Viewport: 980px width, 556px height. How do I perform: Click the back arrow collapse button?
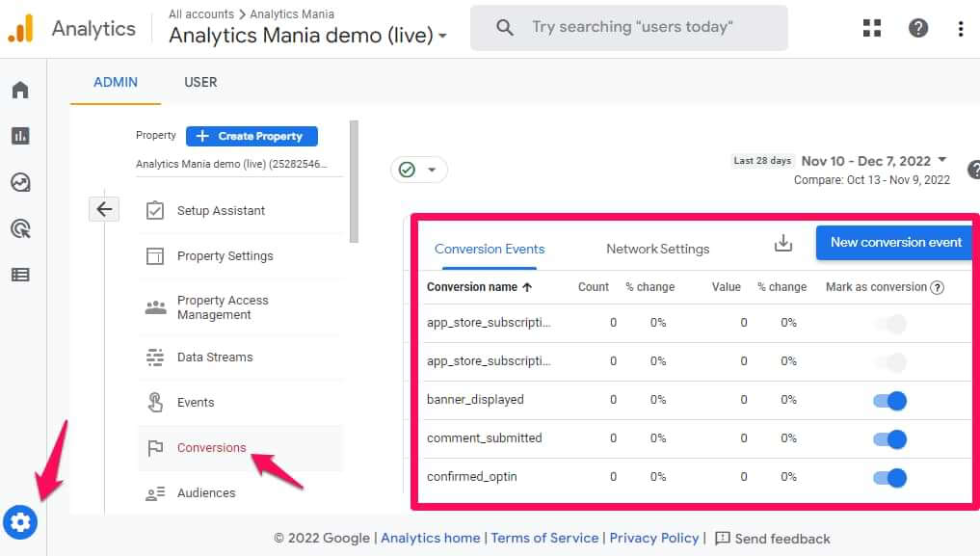click(x=104, y=209)
